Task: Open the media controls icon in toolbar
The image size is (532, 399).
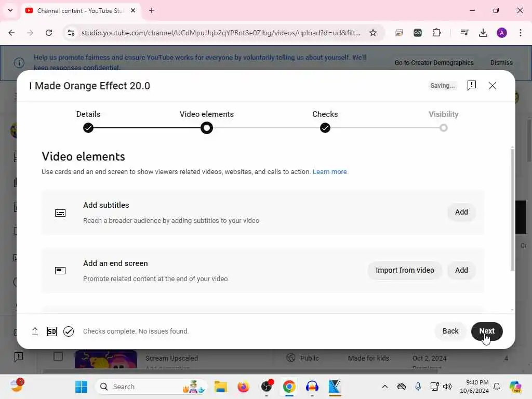Action: point(464,33)
